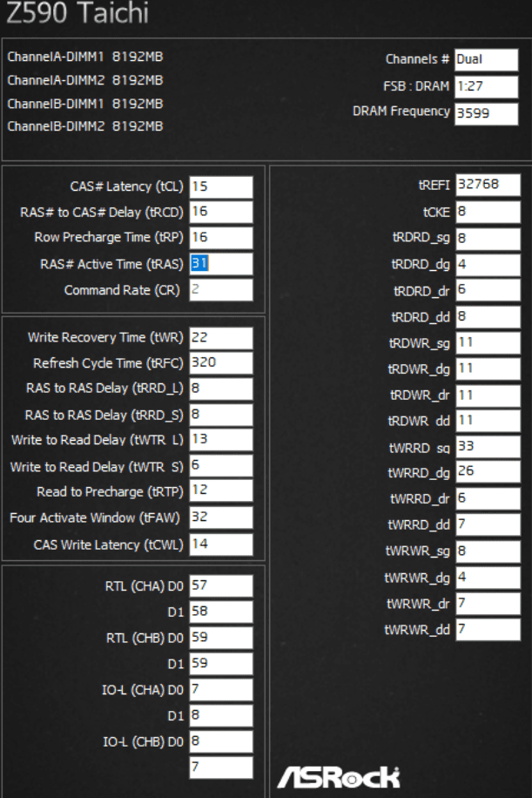Viewport: 532px width, 798px height.
Task: Focus the Read to Precharge (tRTP) field
Action: (x=221, y=490)
